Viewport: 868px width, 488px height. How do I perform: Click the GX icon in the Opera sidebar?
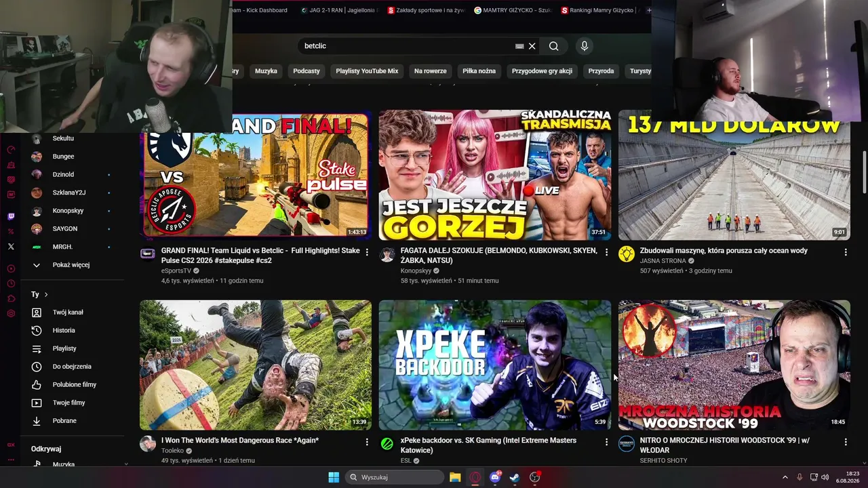click(11, 445)
